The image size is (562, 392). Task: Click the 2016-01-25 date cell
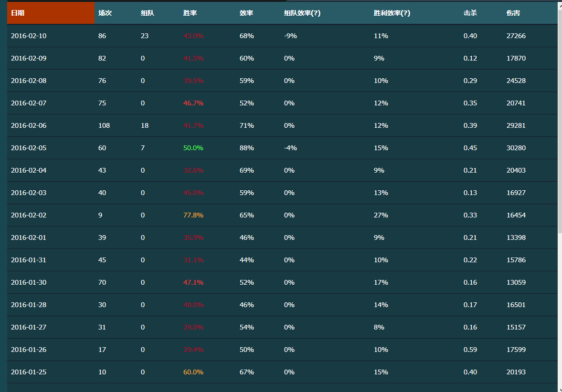pyautogui.click(x=29, y=372)
